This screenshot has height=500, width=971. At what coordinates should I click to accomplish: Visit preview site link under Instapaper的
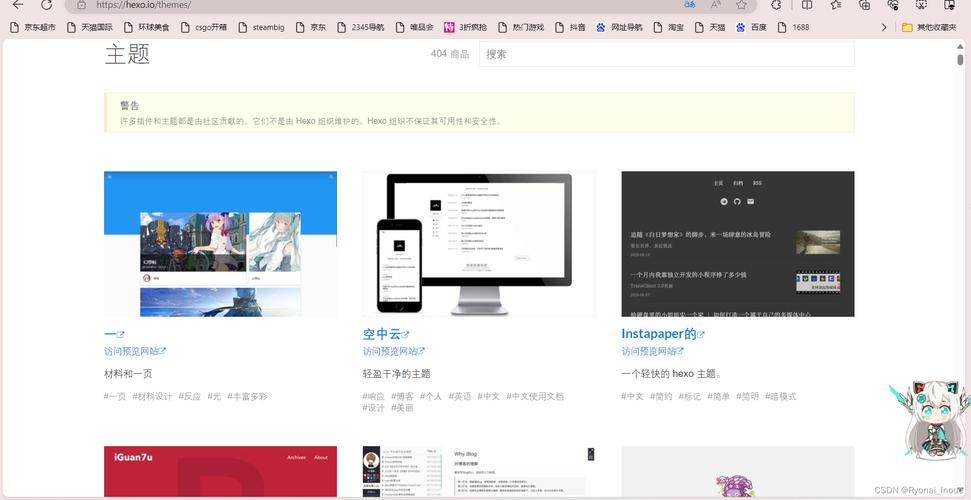[652, 351]
